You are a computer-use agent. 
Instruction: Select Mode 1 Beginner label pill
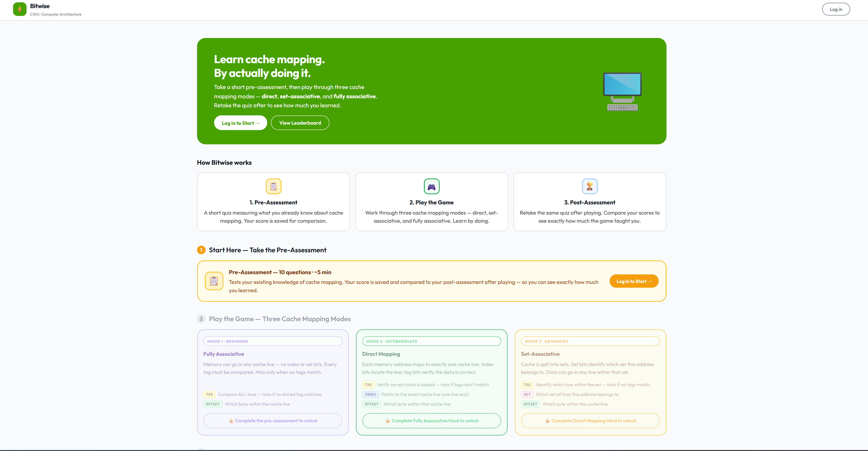(273, 341)
